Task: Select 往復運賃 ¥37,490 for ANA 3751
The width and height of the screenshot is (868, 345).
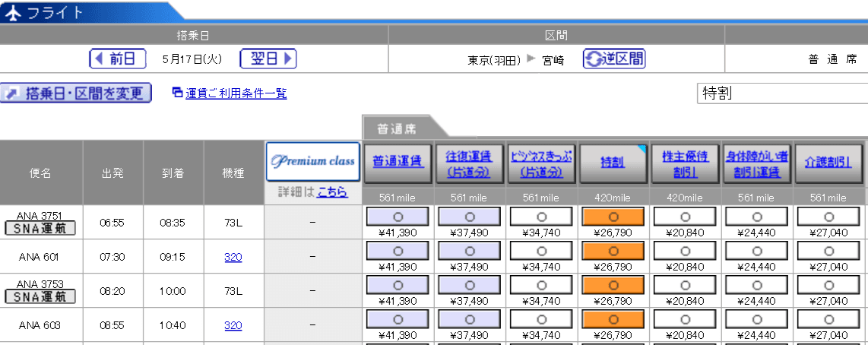Action: click(470, 217)
